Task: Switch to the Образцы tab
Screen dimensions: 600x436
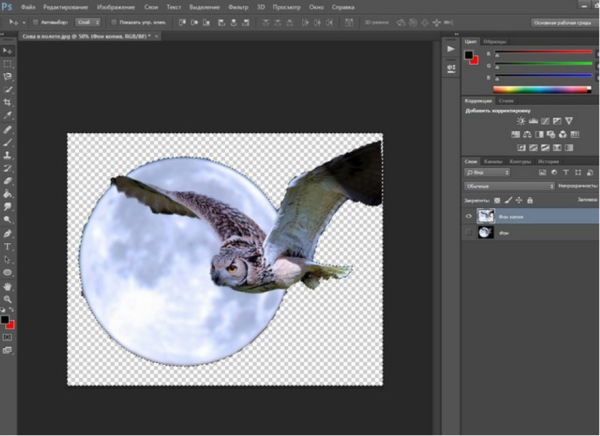Action: [x=494, y=41]
